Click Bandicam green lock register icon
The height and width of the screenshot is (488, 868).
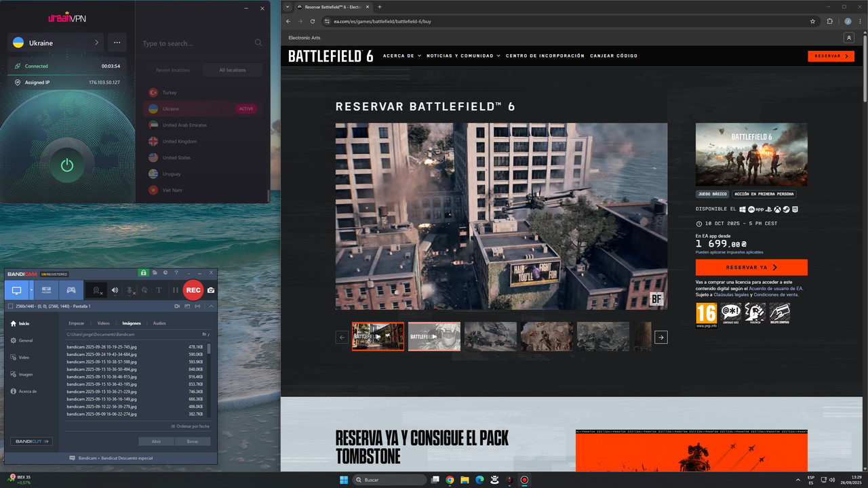click(x=144, y=272)
